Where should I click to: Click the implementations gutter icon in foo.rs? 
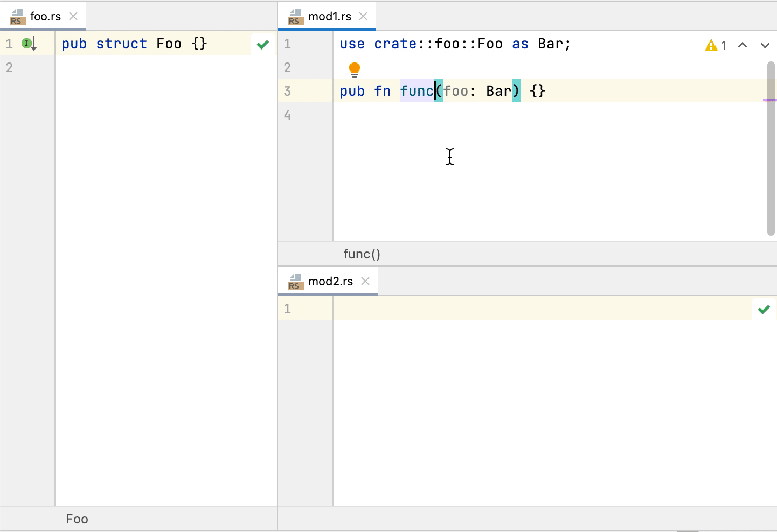(x=29, y=44)
